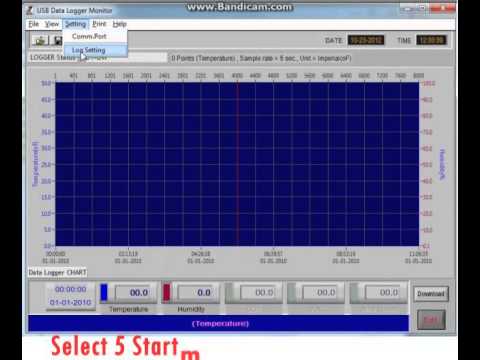Click the TIME display field

pos(431,40)
